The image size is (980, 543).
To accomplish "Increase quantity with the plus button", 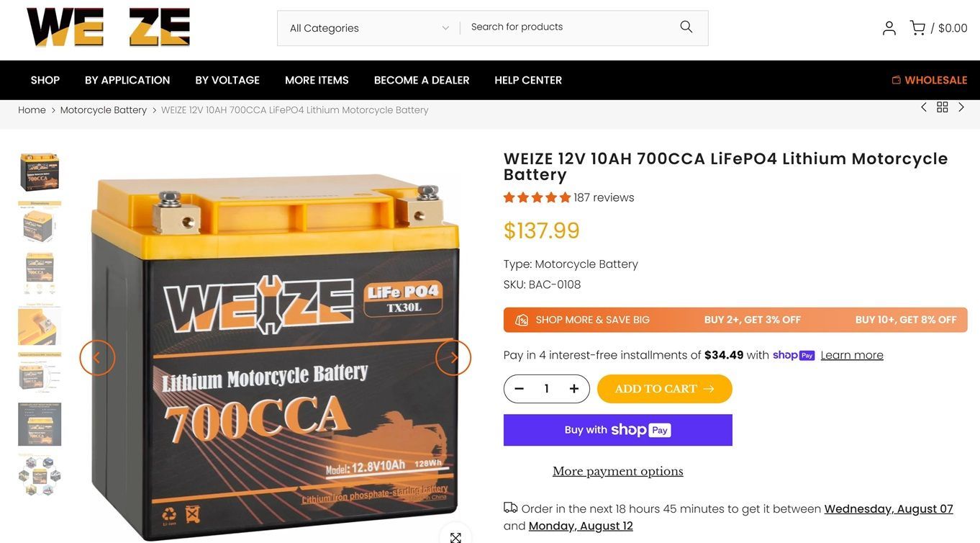I will [x=574, y=389].
